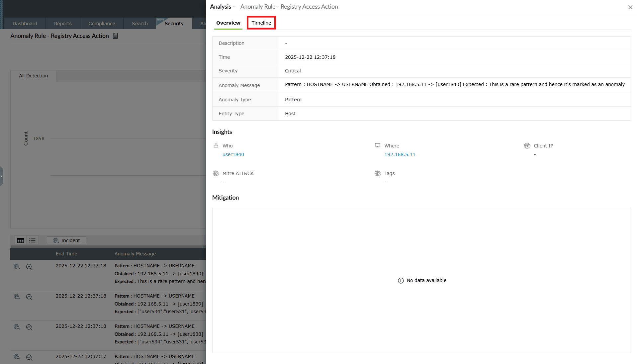Open the user1840 link under Who
Viewport: 637px width, 364px height.
pos(233,154)
